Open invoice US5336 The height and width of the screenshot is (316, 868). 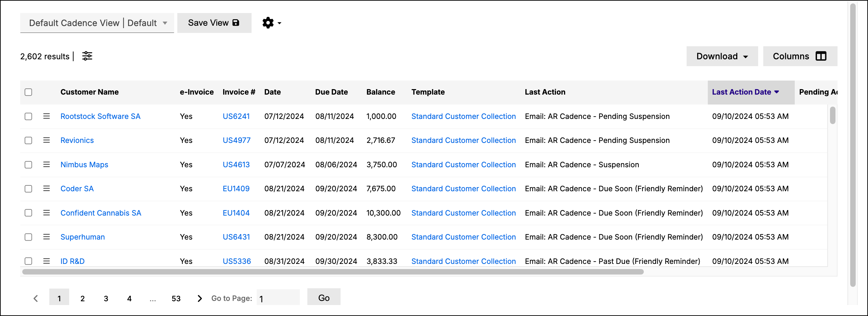click(237, 261)
